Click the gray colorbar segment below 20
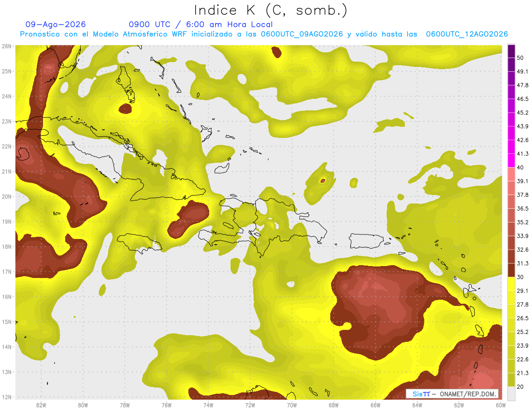 511,393
